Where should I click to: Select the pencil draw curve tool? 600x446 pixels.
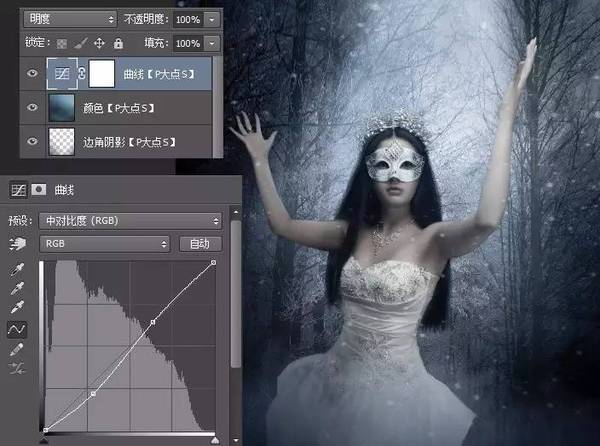[x=16, y=349]
